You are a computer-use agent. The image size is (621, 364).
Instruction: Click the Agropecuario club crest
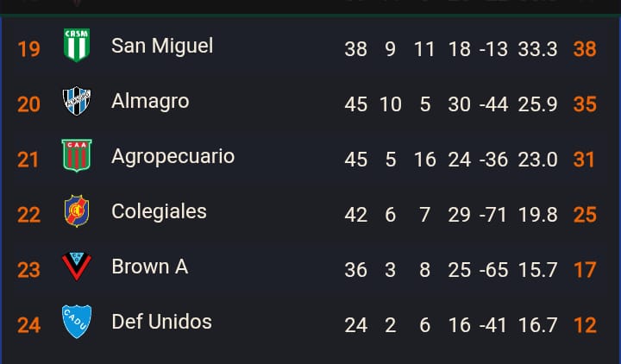pos(77,156)
